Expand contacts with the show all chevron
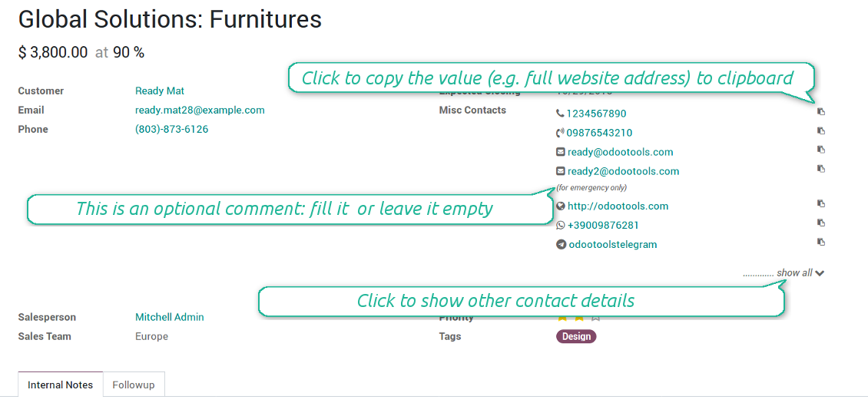The image size is (868, 416). (x=820, y=273)
